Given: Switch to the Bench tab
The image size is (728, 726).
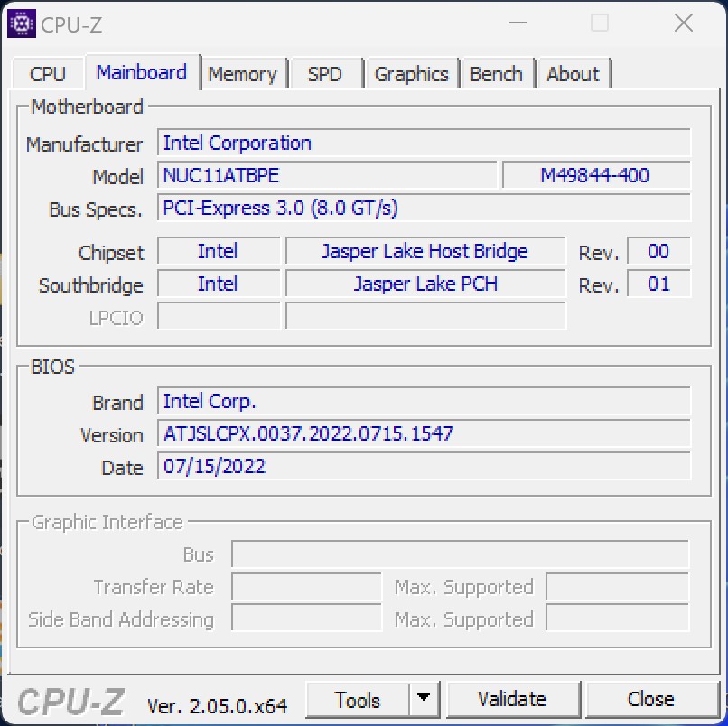Looking at the screenshot, I should (x=496, y=74).
